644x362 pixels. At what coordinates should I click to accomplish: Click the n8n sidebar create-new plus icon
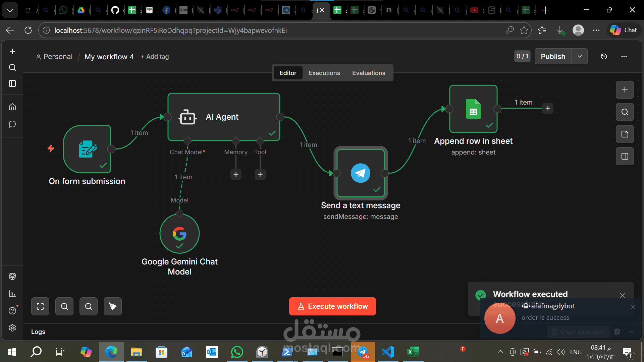(x=12, y=51)
